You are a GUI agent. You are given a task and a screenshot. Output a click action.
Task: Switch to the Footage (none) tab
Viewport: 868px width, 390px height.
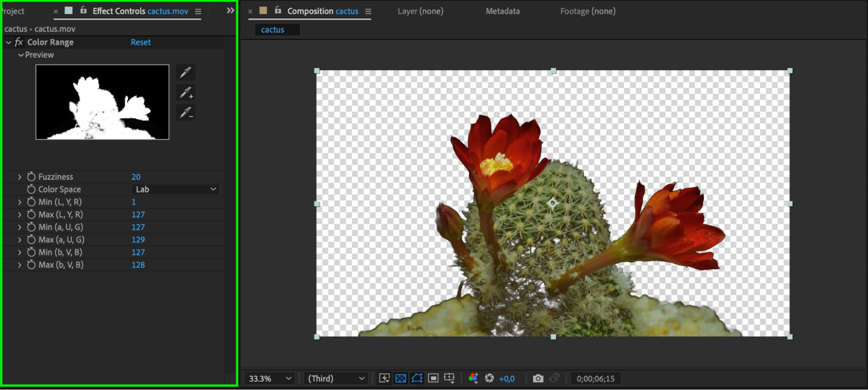[x=587, y=11]
